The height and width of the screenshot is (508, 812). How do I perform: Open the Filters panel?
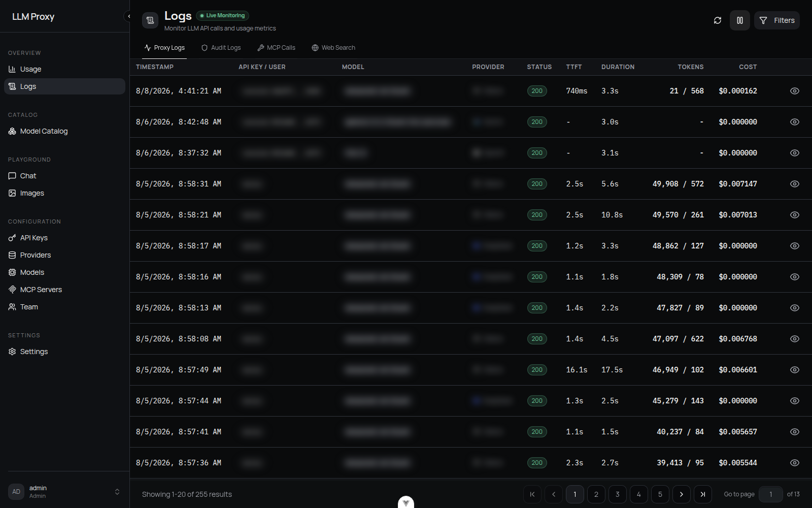coord(777,20)
